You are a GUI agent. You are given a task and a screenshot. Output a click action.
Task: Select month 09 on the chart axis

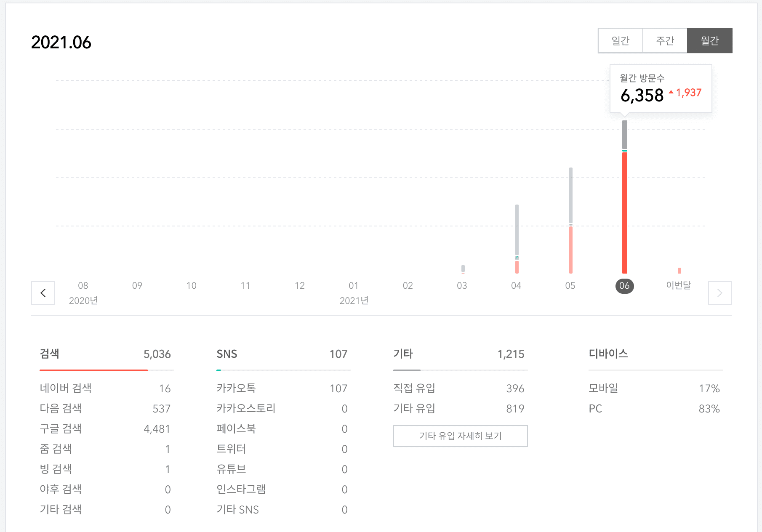tap(137, 286)
